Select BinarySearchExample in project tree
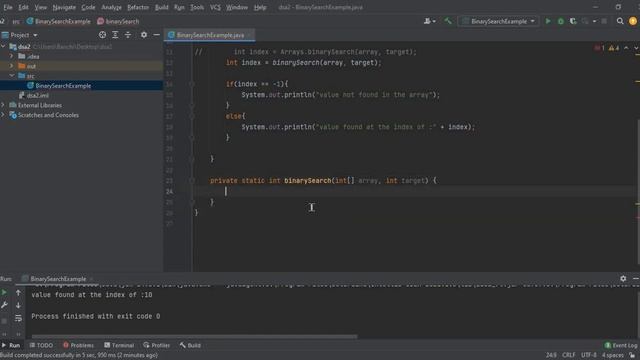Screen dimensions: 640x360 [63, 86]
